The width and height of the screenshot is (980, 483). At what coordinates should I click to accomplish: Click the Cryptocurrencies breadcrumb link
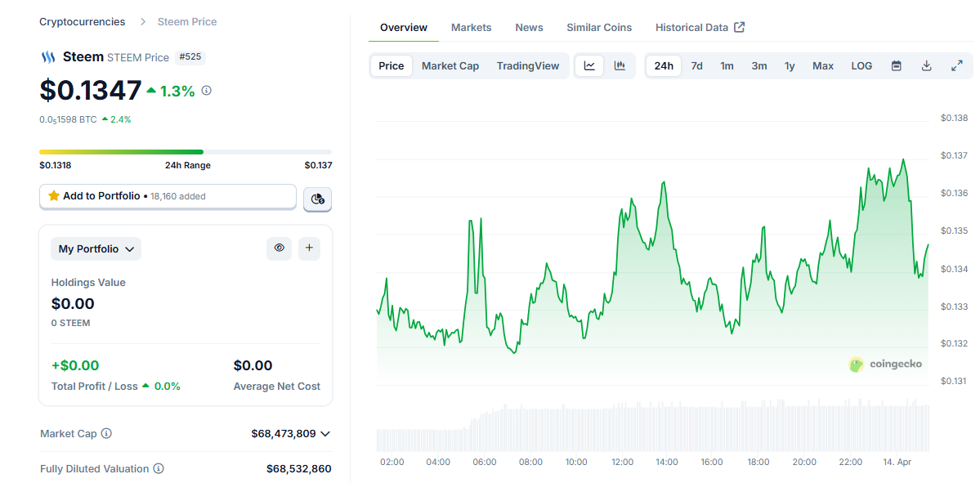[82, 22]
